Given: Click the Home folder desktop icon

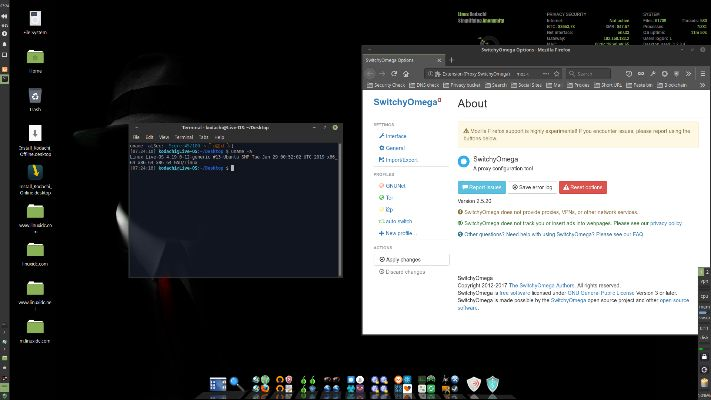Looking at the screenshot, I should [x=34, y=57].
